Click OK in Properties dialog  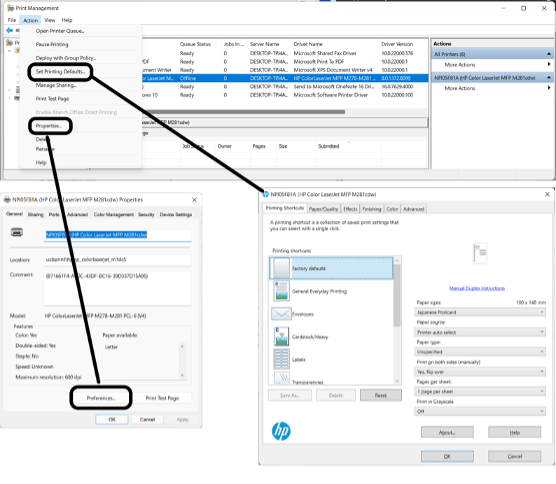point(112,419)
